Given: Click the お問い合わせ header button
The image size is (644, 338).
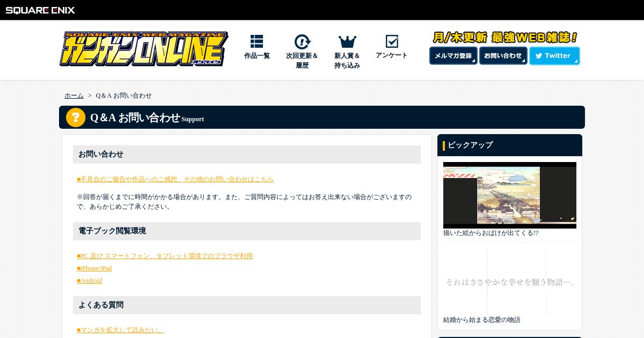Looking at the screenshot, I should click(x=503, y=56).
